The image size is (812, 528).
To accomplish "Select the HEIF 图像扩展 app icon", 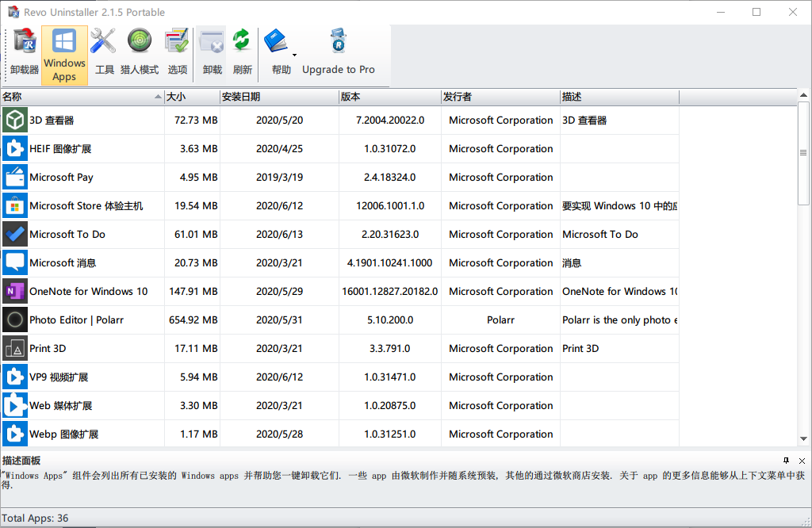I will pyautogui.click(x=15, y=148).
